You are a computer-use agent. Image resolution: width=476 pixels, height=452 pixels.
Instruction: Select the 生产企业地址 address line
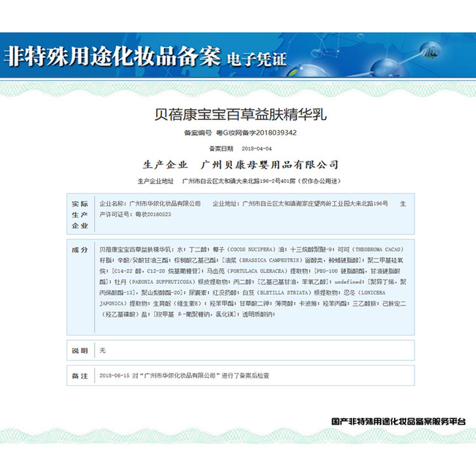coord(239,181)
